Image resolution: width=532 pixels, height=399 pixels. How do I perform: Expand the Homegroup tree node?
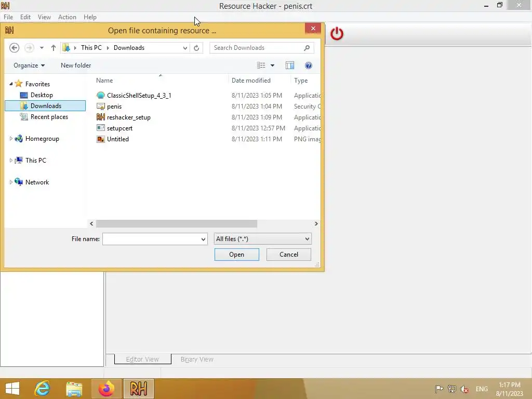[x=11, y=138]
